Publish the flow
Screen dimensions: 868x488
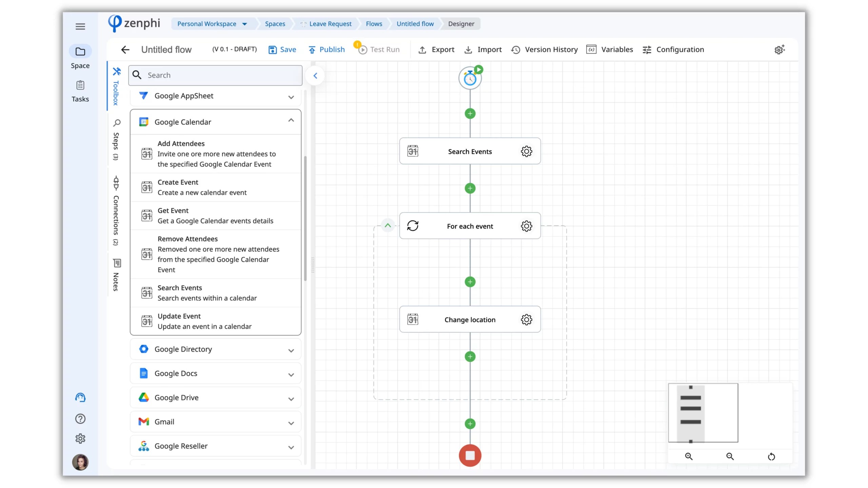click(x=326, y=49)
